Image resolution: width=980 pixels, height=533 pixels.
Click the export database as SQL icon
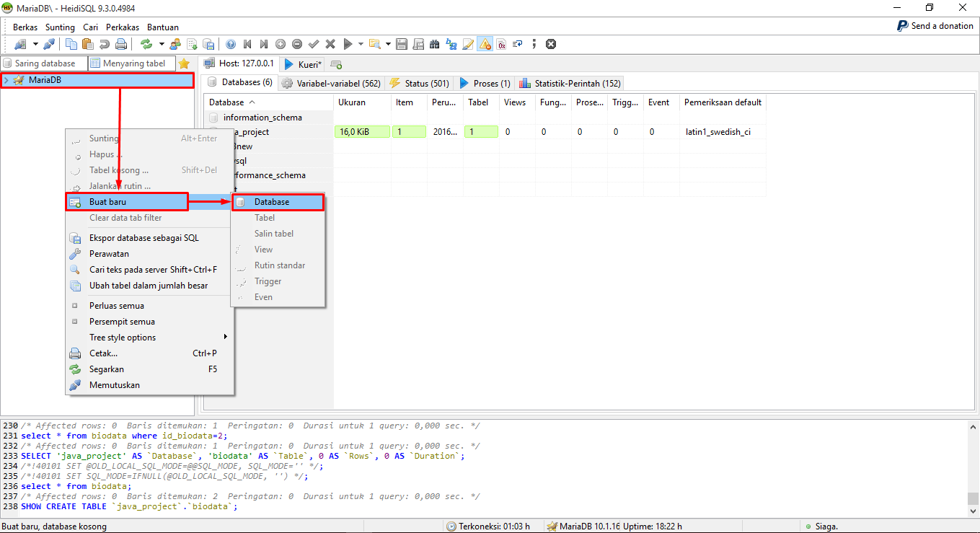(x=208, y=44)
